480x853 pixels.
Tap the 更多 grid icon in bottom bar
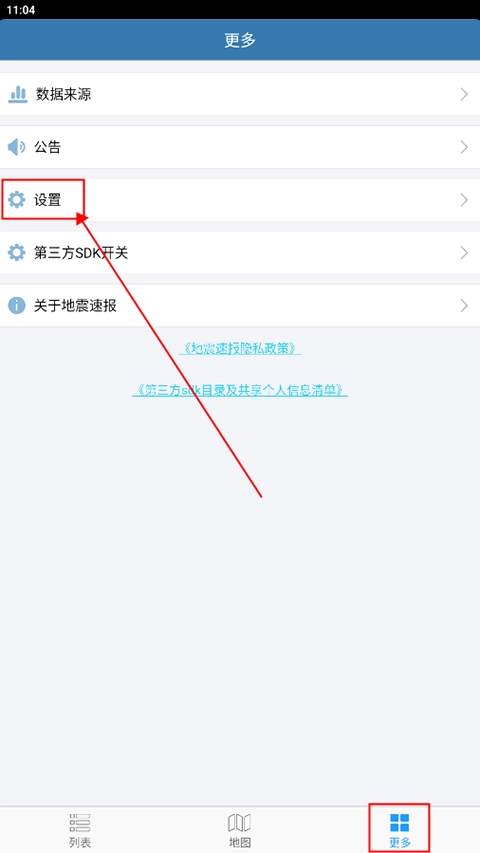pyautogui.click(x=400, y=823)
